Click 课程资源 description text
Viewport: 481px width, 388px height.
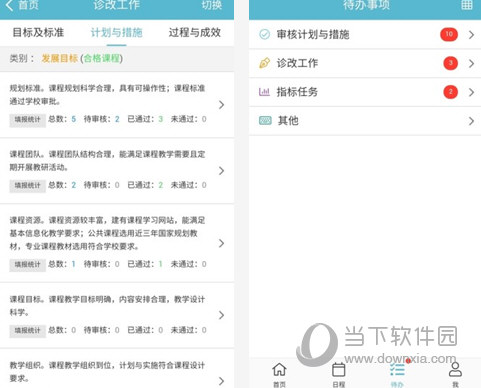[x=107, y=233]
